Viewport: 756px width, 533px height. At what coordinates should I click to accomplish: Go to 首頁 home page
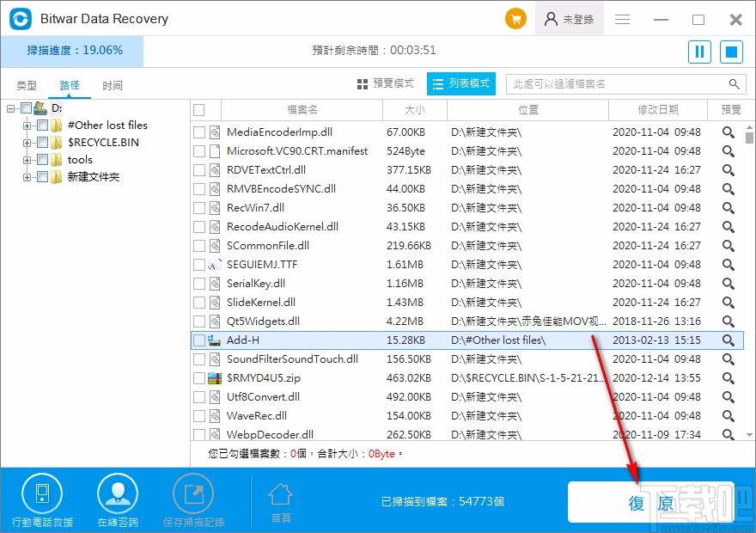[280, 493]
